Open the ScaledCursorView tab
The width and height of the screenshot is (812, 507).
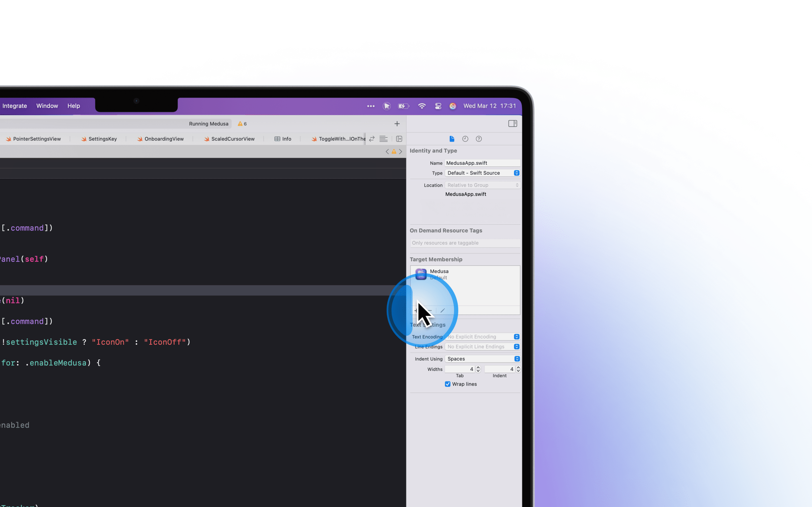point(229,139)
